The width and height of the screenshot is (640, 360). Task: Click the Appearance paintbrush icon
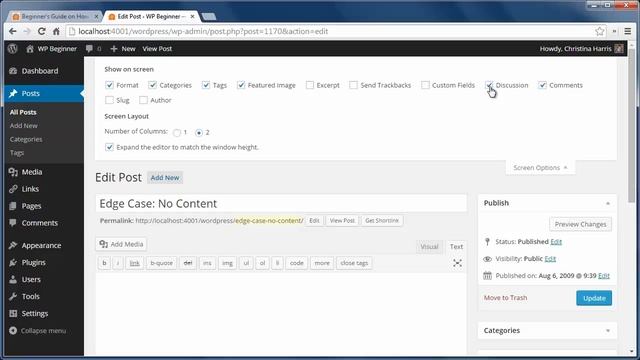click(x=13, y=245)
